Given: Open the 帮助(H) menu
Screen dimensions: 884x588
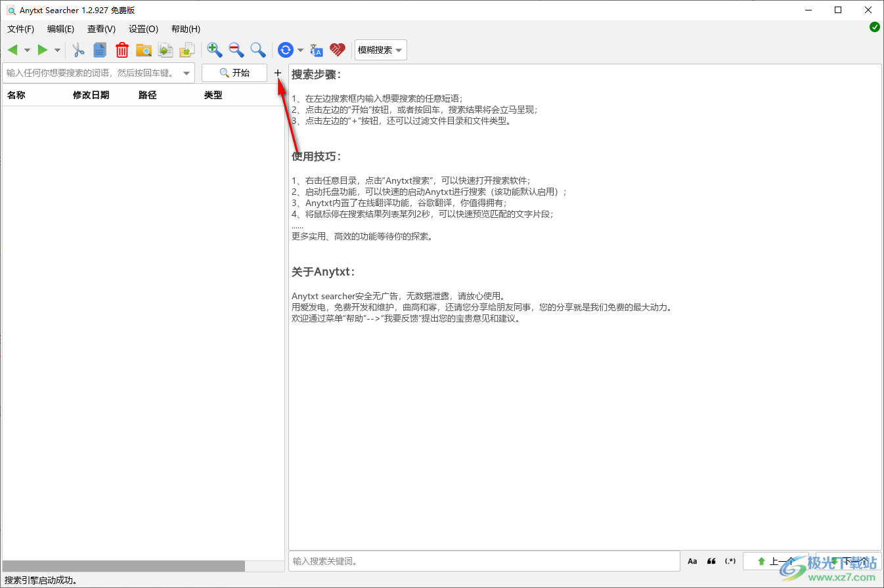Looking at the screenshot, I should [x=185, y=29].
